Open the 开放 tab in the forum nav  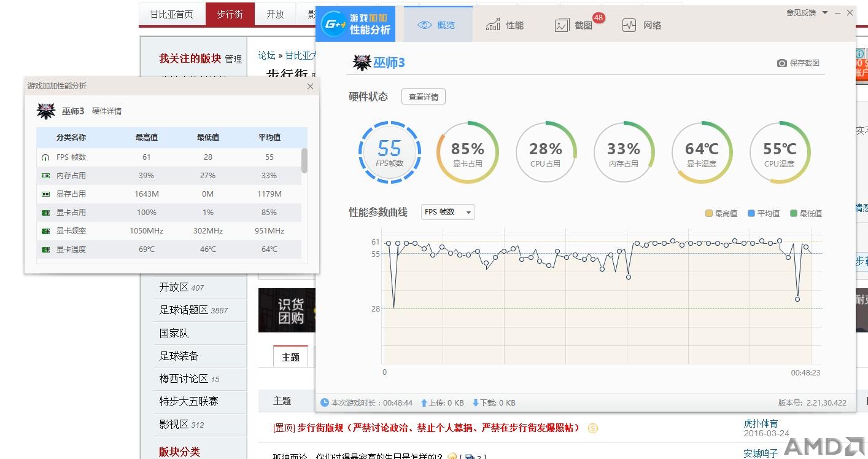pos(276,14)
